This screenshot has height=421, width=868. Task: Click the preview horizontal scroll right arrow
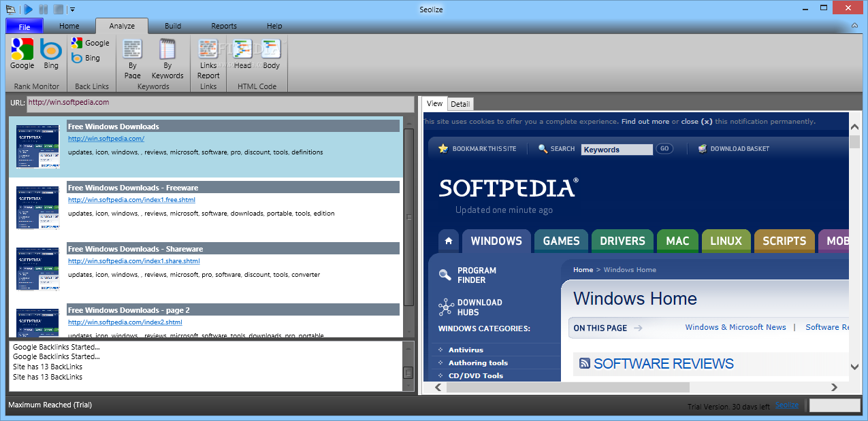pyautogui.click(x=834, y=387)
